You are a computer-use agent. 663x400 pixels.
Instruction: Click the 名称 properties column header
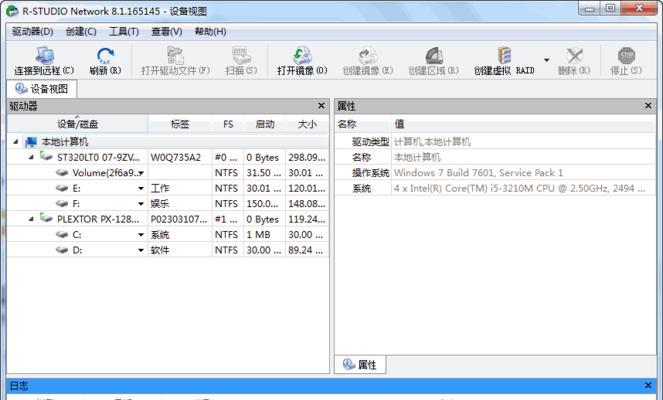pyautogui.click(x=363, y=124)
